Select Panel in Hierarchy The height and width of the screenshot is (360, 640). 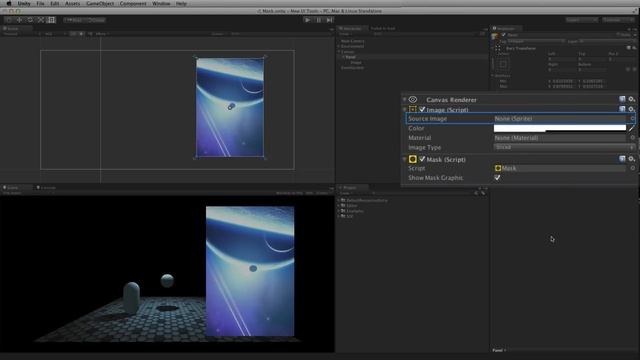pos(351,57)
